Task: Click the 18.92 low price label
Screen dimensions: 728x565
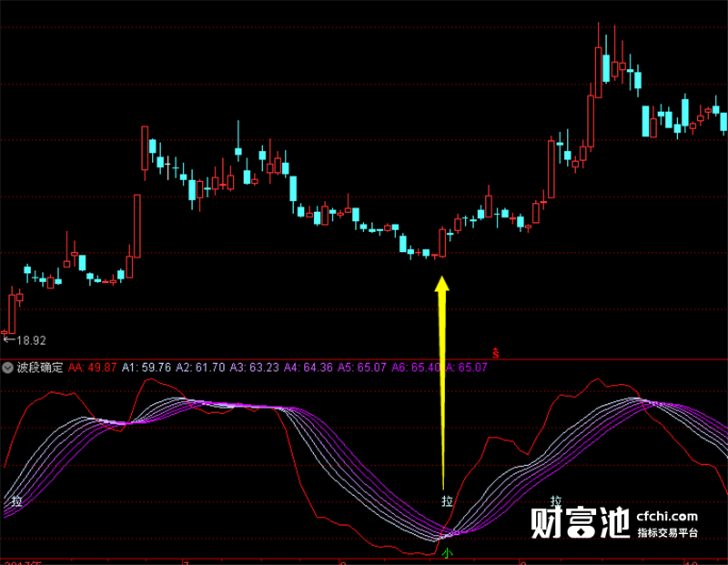Action: click(31, 341)
